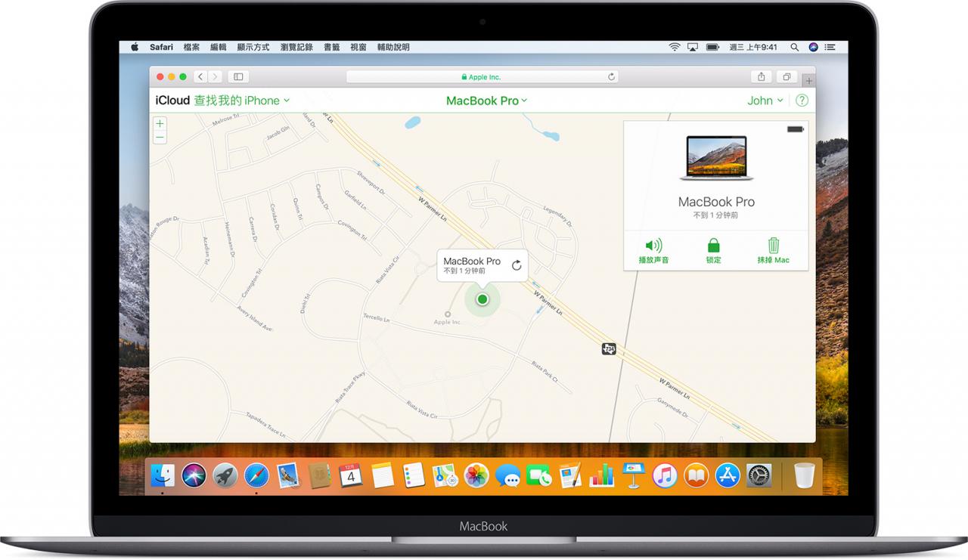Zoom in on the map with plus
Screen dimensions: 968x560
[160, 124]
